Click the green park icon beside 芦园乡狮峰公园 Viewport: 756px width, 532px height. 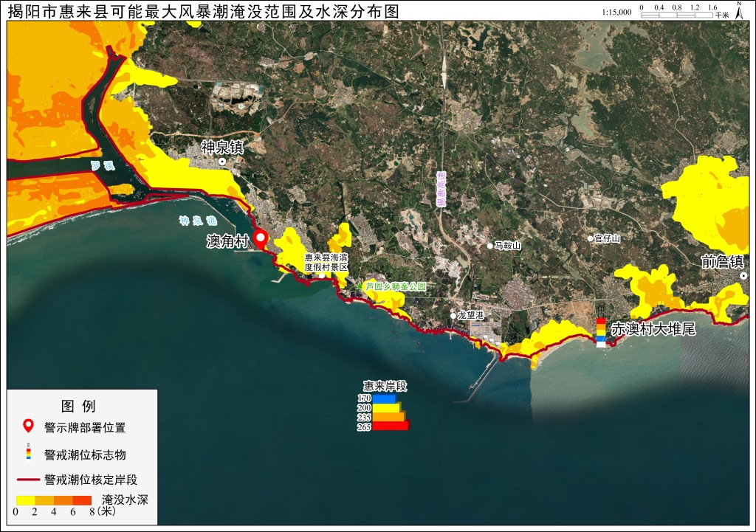(x=360, y=286)
